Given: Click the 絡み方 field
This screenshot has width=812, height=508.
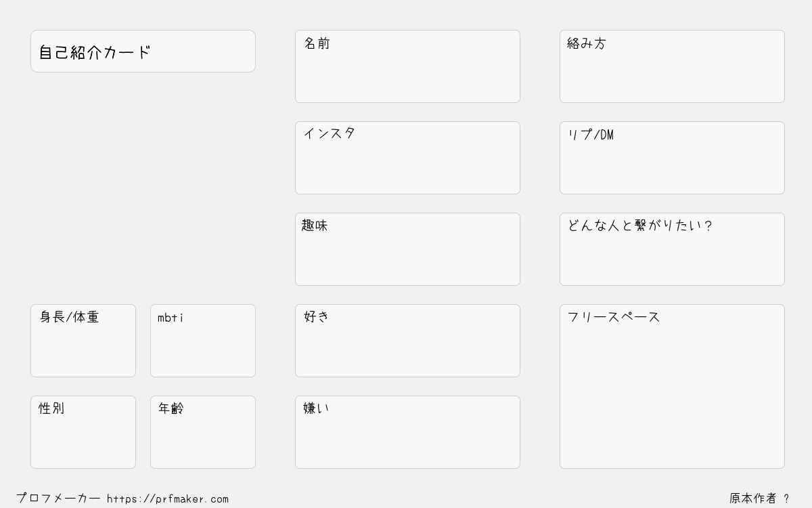Looking at the screenshot, I should tap(672, 66).
